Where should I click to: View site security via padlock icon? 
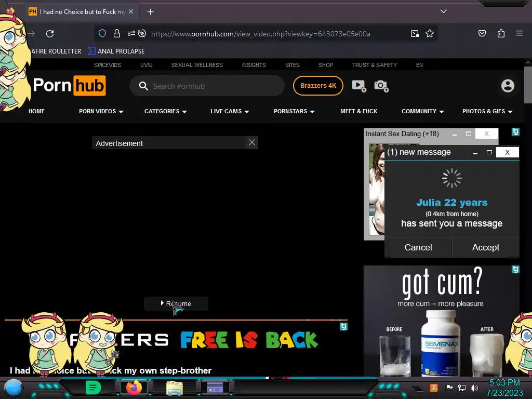(117, 33)
